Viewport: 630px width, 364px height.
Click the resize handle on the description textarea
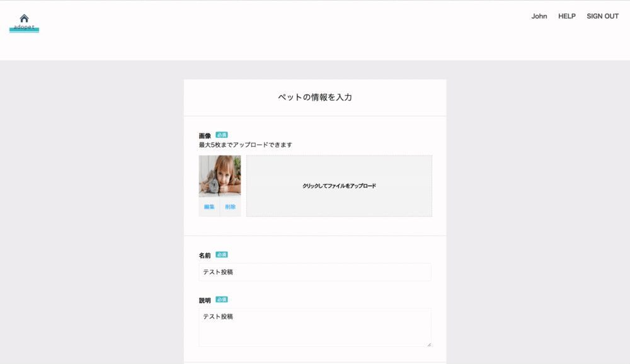pos(429,345)
